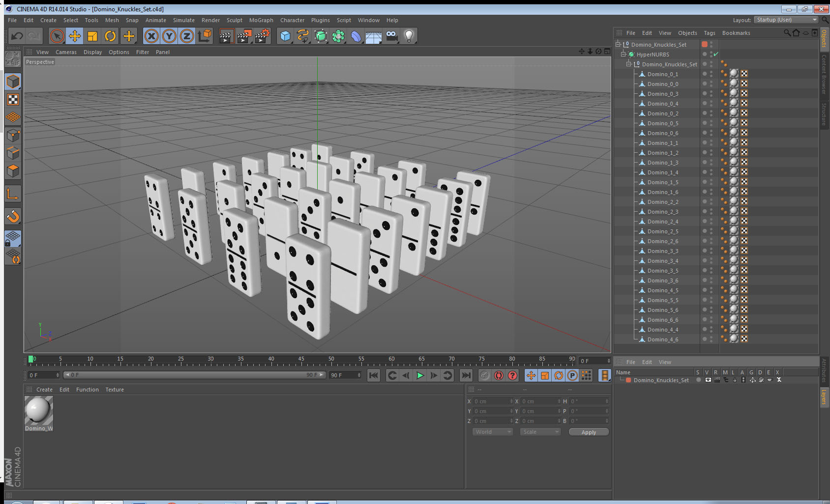Viewport: 830px width, 504px height.
Task: Toggle HyperNURBS enable checkmark
Action: click(x=716, y=54)
